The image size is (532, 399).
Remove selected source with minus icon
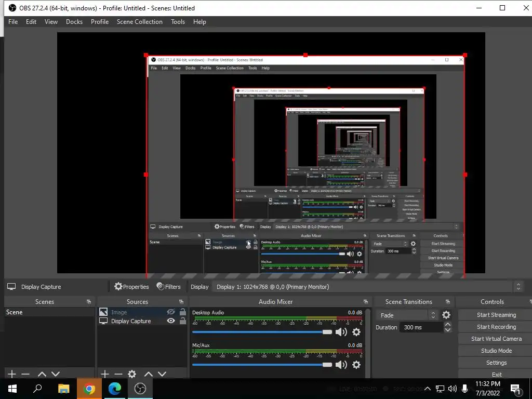pyautogui.click(x=118, y=374)
